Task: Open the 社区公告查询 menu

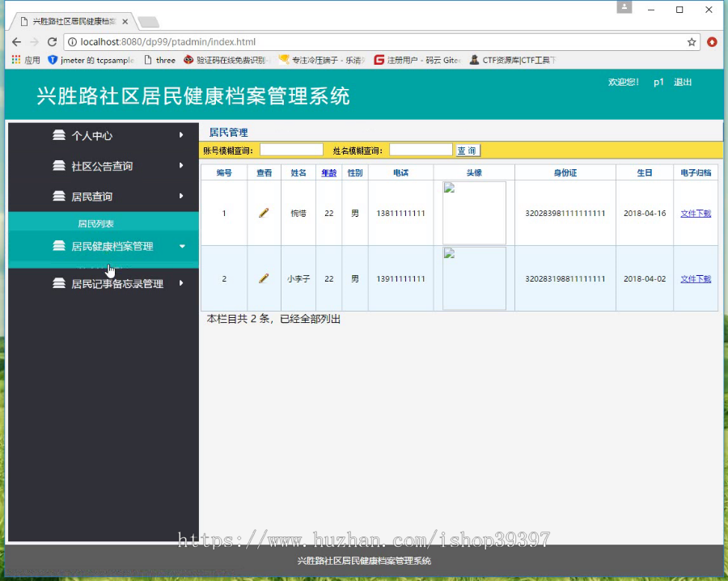Action: (104, 166)
